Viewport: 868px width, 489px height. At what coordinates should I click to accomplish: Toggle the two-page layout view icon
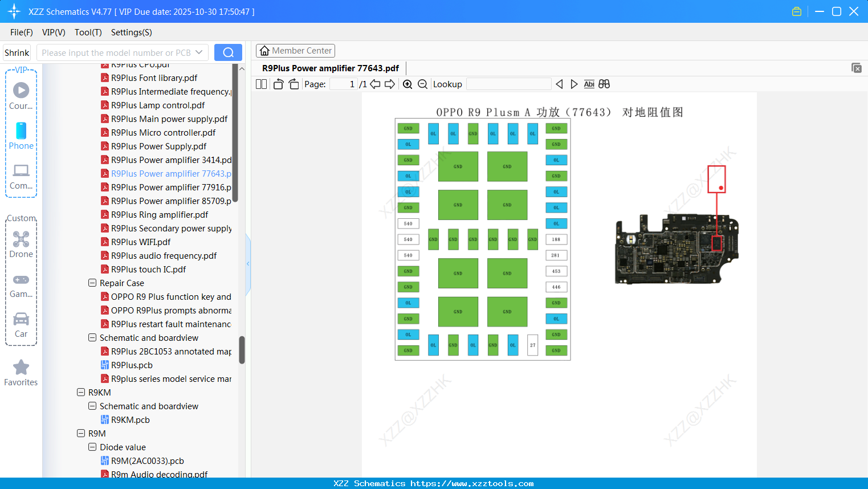[261, 84]
